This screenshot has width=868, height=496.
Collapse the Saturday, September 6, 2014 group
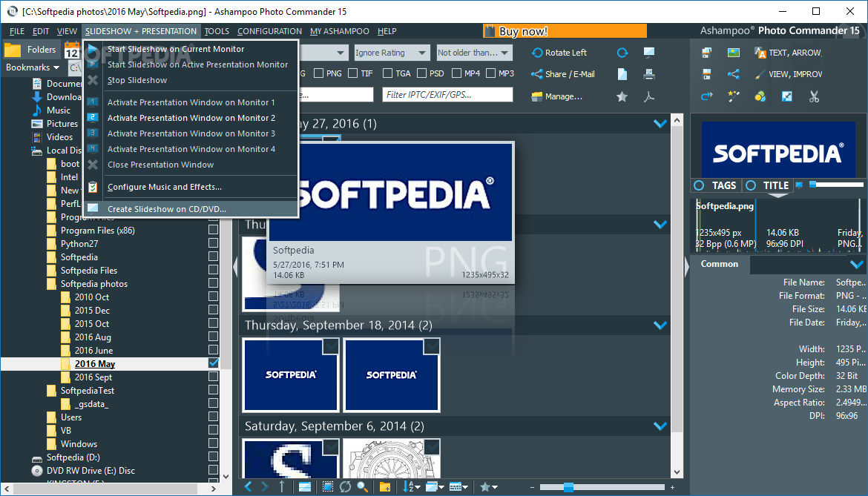point(660,426)
